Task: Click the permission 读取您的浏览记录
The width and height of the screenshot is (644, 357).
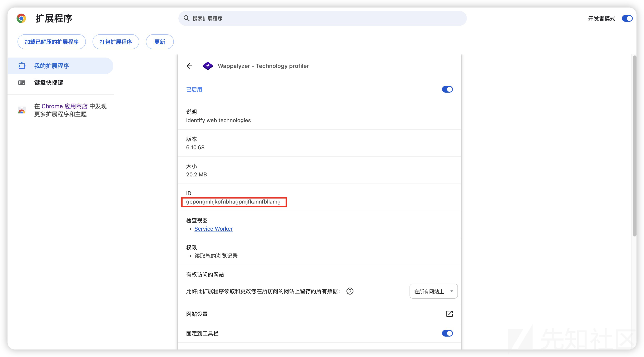Action: (x=216, y=256)
